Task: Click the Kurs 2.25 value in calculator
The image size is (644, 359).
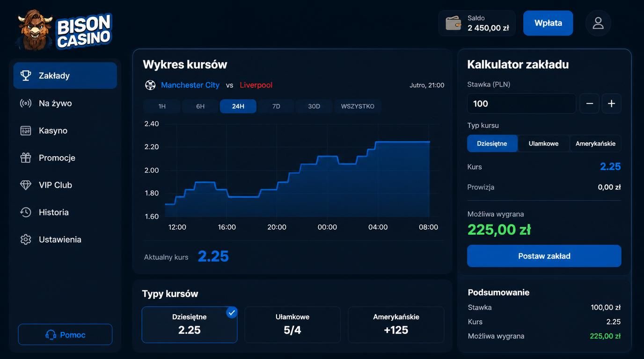Action: coord(610,166)
